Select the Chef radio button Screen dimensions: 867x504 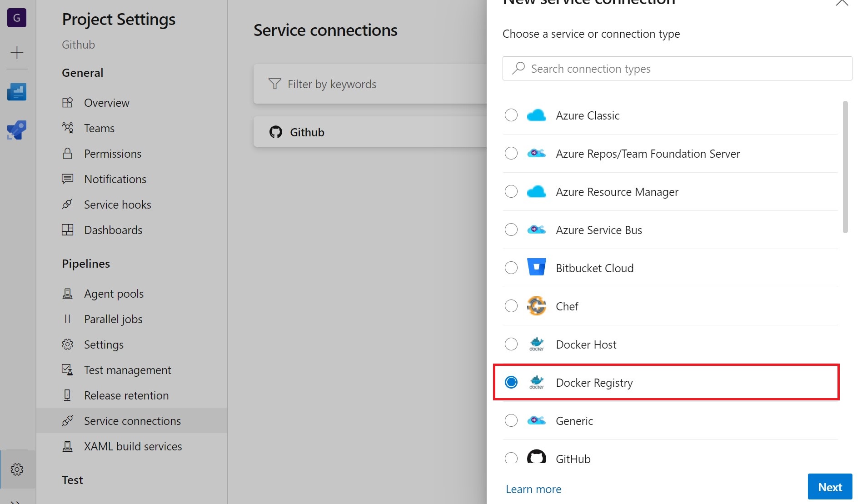point(511,306)
